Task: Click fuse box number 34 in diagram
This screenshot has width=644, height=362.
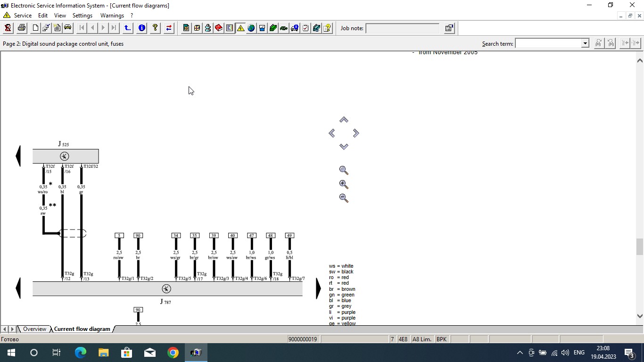Action: coord(176,235)
